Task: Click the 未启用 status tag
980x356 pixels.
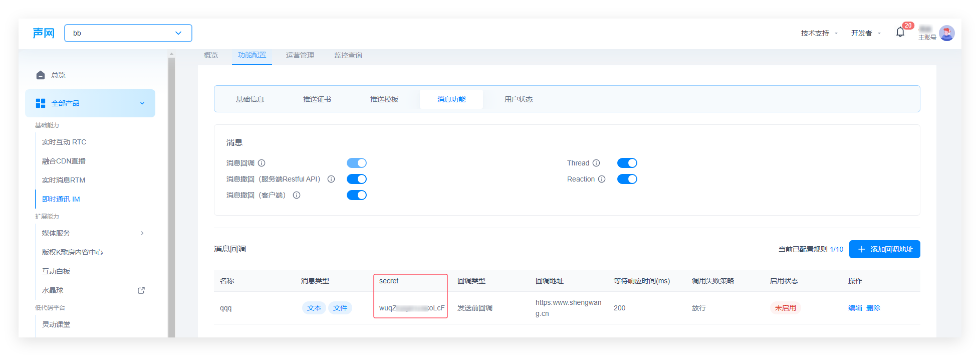Action: pos(786,308)
